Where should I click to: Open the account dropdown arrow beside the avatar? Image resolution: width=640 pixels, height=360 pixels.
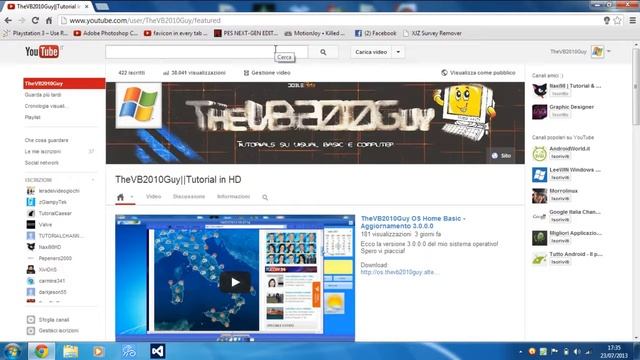[609, 51]
